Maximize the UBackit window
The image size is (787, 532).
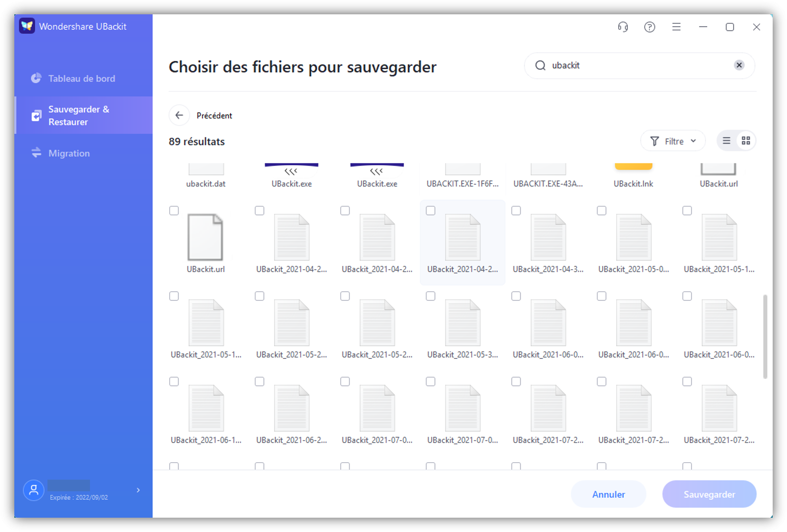(730, 27)
